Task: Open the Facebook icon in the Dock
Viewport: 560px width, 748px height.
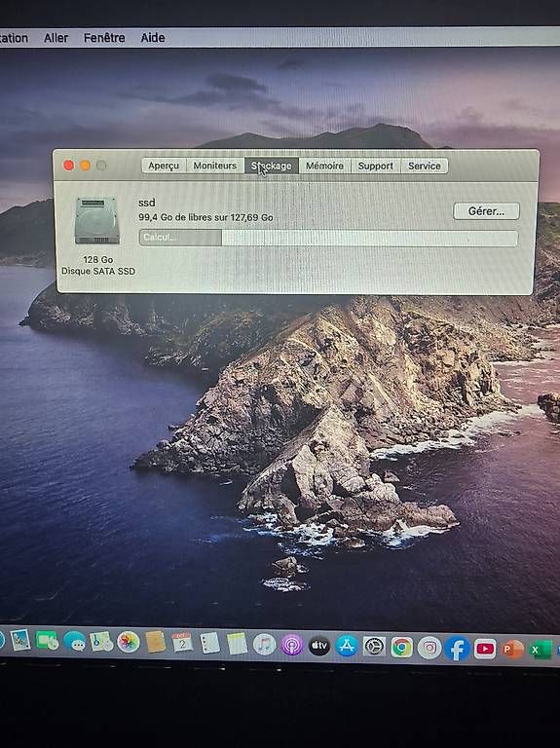Action: click(x=457, y=649)
